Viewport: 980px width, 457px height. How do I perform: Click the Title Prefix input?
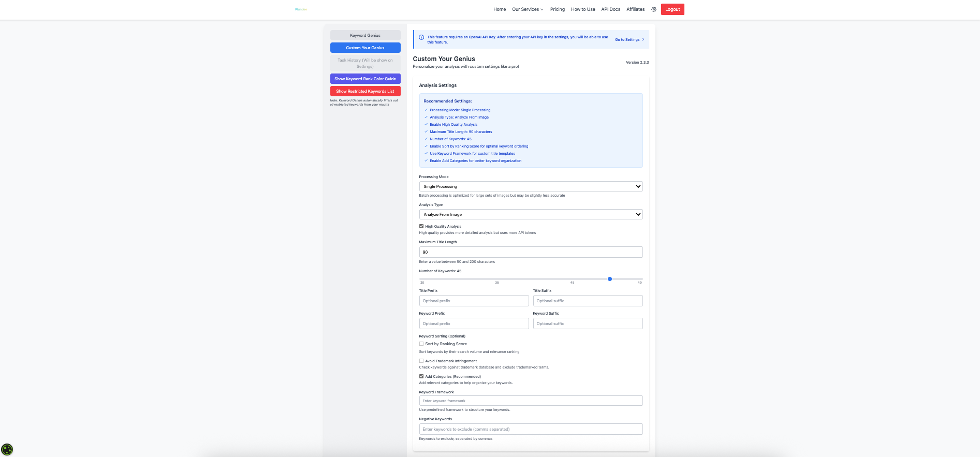coord(474,301)
